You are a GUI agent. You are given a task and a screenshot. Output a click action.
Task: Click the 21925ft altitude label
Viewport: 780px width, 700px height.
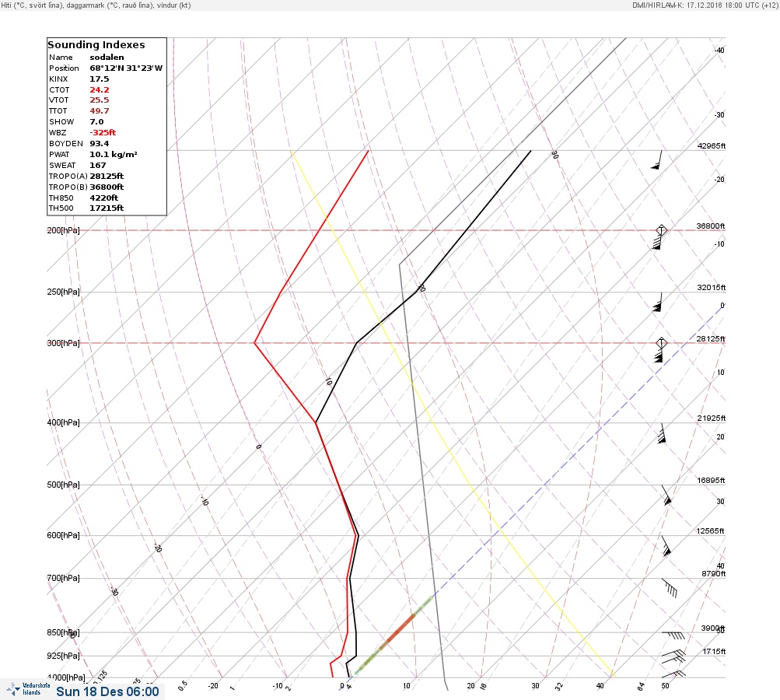pos(712,418)
